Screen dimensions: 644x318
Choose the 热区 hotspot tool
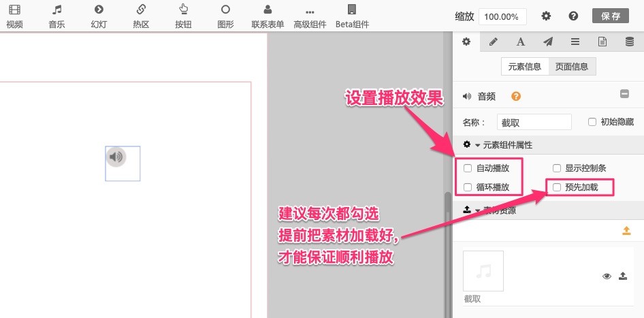point(141,16)
